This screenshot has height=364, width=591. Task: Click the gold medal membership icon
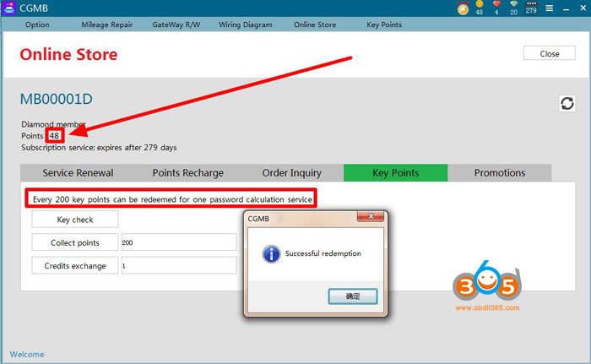tap(463, 8)
